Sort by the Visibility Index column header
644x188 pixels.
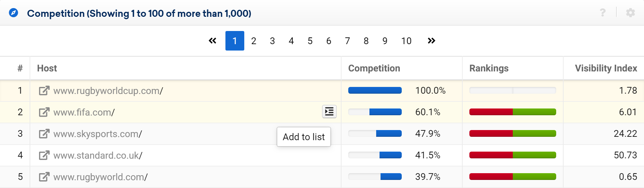[x=606, y=68]
